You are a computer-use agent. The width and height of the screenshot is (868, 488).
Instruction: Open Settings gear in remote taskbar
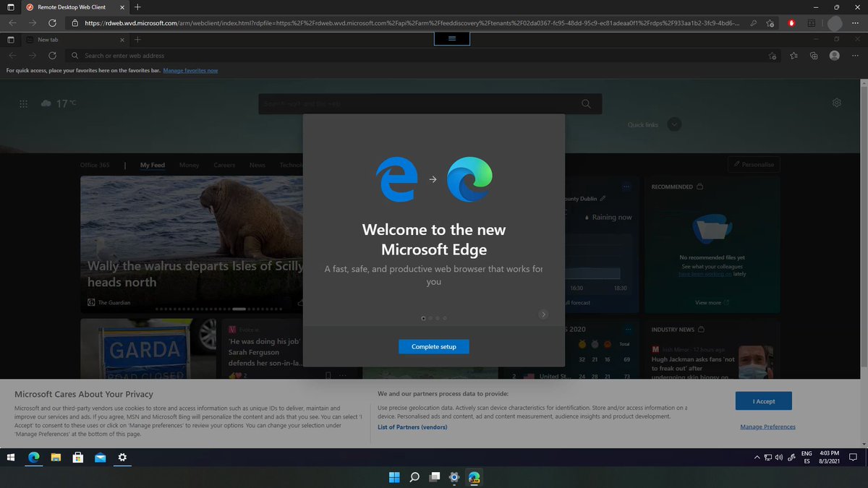click(122, 458)
